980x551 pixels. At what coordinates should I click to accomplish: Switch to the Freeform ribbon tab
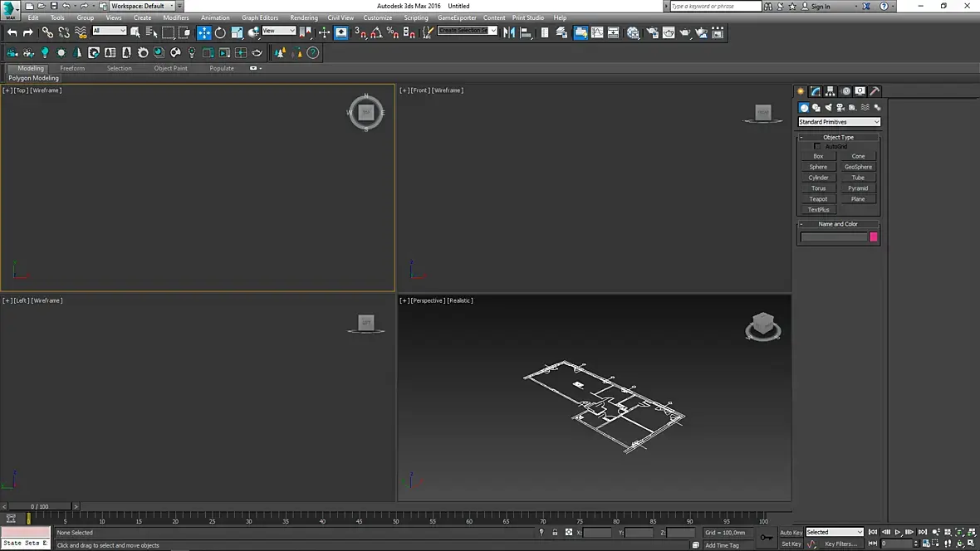pyautogui.click(x=72, y=68)
